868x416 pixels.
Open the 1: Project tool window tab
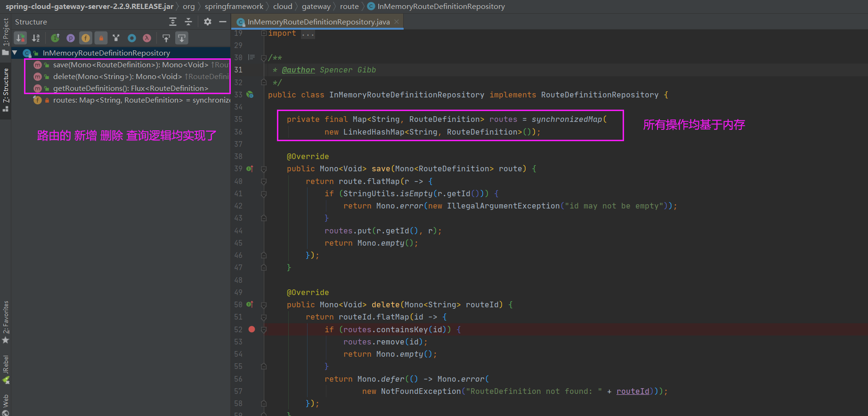(6, 36)
